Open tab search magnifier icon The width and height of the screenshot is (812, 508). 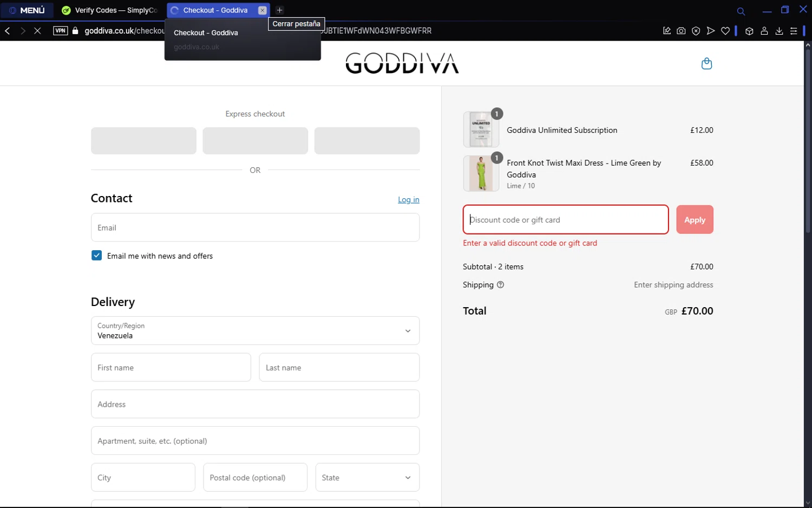(x=741, y=11)
